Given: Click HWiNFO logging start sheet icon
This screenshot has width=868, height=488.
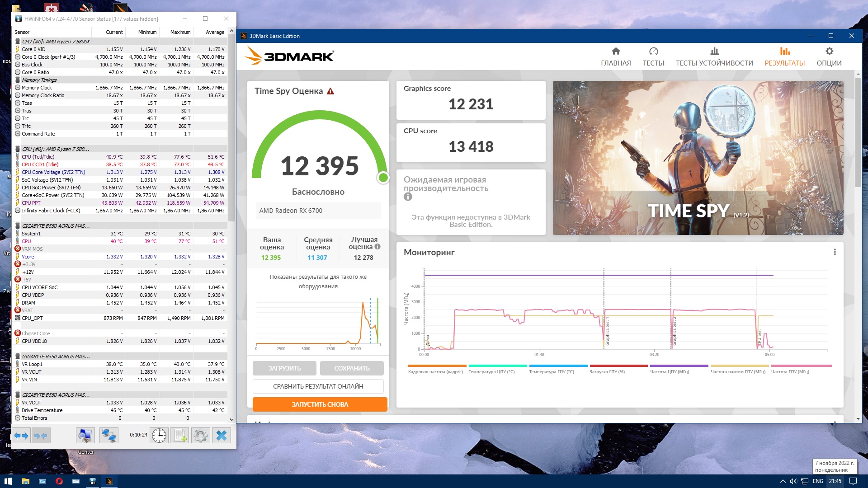Looking at the screenshot, I should click(x=179, y=436).
